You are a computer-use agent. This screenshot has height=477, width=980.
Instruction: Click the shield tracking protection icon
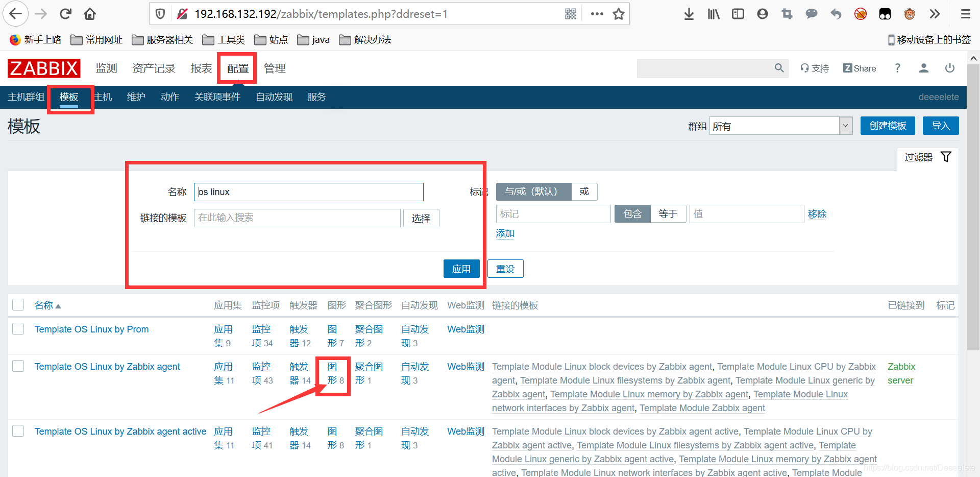click(x=160, y=14)
